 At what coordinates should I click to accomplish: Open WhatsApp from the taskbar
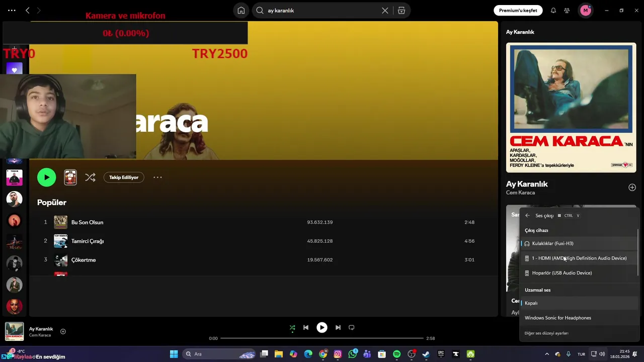[x=353, y=354]
